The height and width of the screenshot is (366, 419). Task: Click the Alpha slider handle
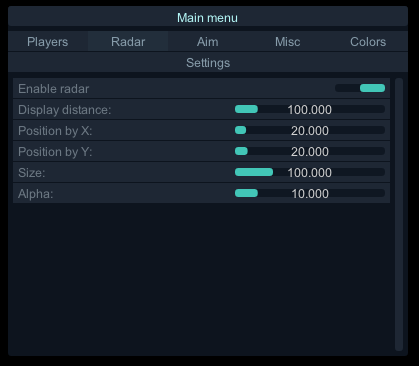pyautogui.click(x=246, y=193)
